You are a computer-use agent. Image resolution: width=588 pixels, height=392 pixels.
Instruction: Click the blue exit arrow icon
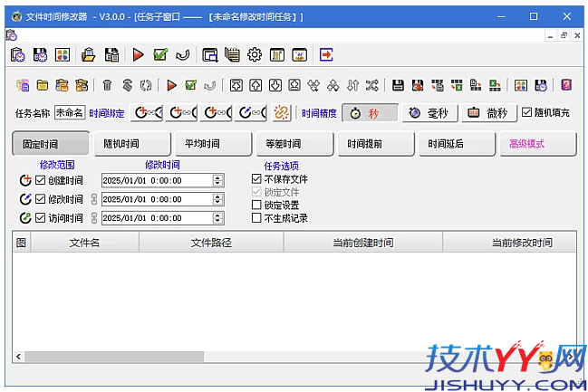click(x=326, y=55)
